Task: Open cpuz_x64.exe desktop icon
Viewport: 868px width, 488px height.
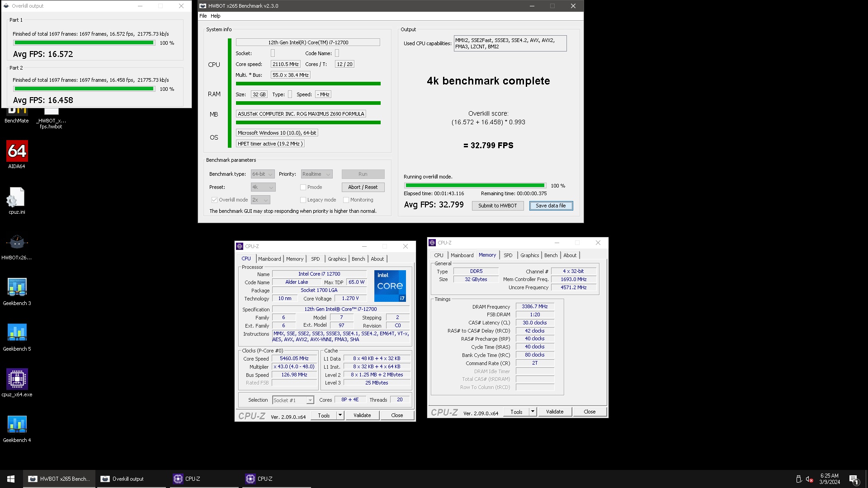Action: (17, 383)
